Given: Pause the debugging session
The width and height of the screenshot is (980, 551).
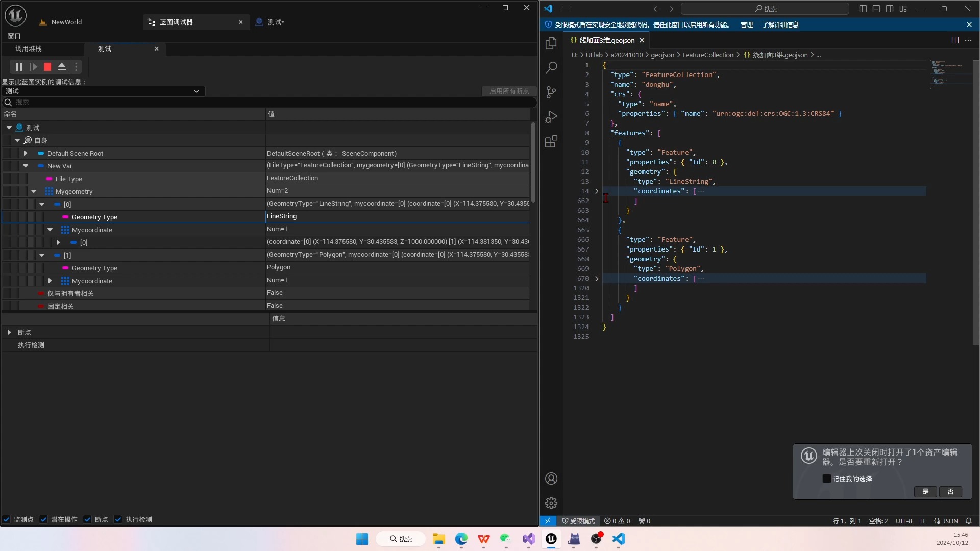Looking at the screenshot, I should 18,67.
